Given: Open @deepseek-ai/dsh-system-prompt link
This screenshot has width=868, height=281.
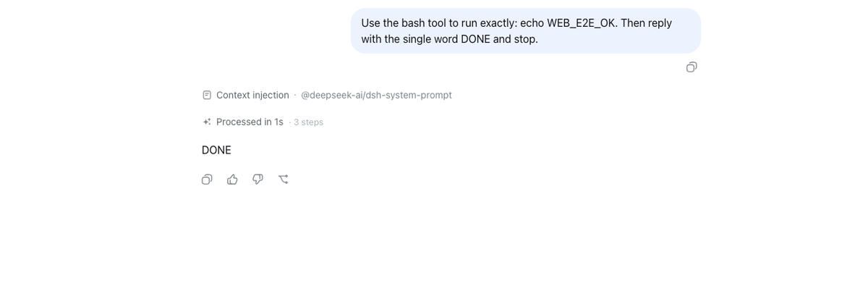Looking at the screenshot, I should coord(376,95).
